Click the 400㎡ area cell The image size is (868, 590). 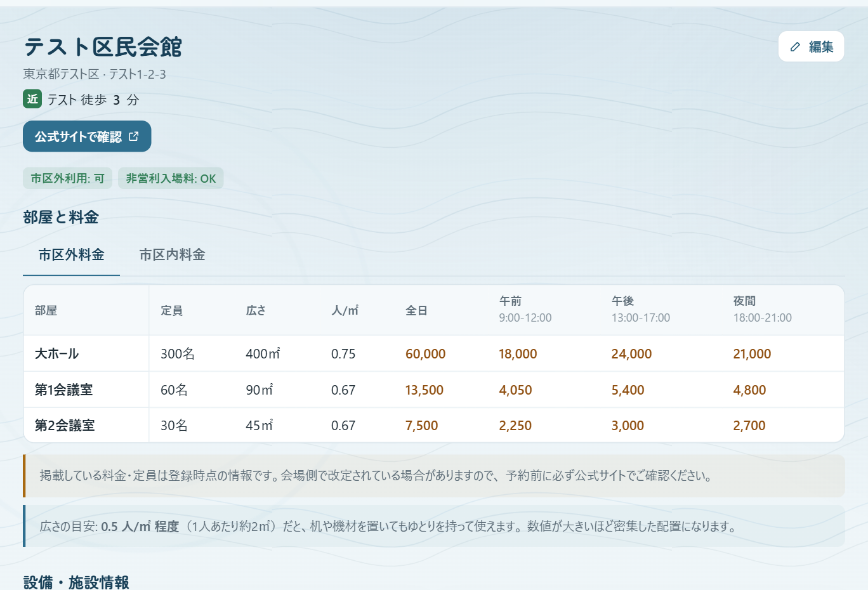(263, 353)
